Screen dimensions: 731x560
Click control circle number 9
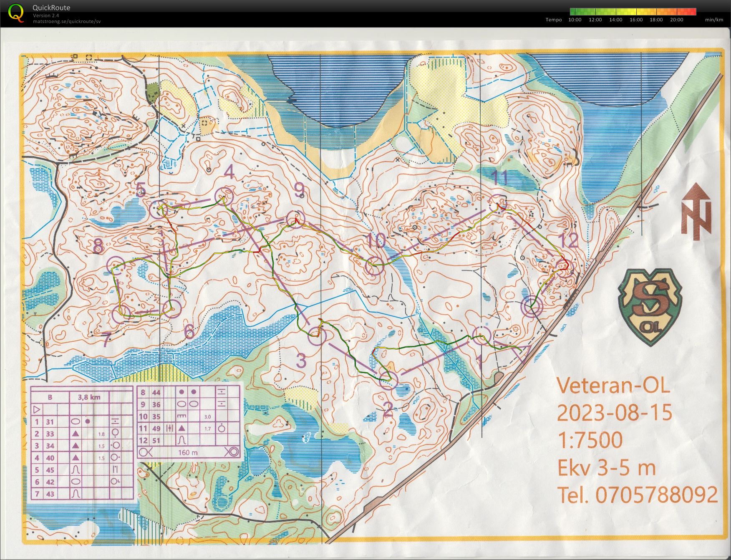click(x=296, y=219)
